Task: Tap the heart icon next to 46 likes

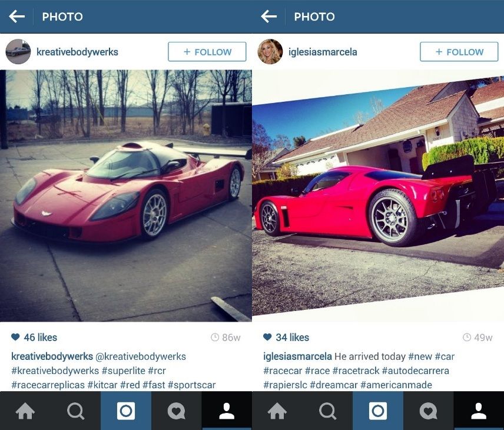Action: pos(15,337)
